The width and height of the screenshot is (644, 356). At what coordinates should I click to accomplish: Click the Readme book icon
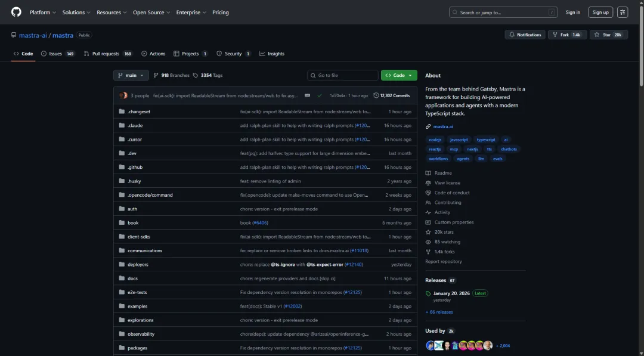pos(428,173)
